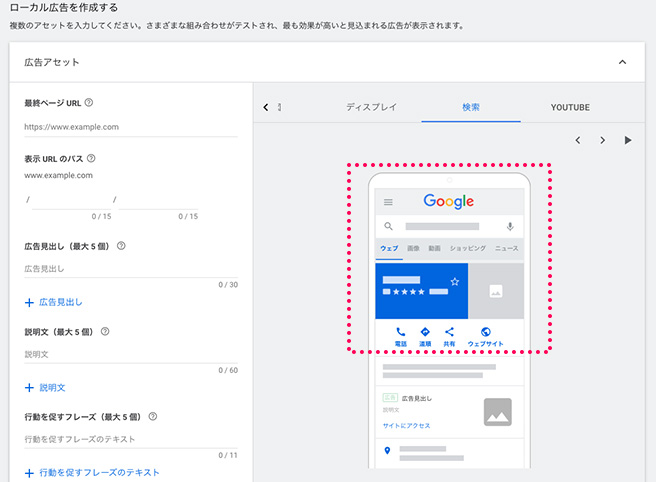Click the ウェブサイト globe icon in preview
This screenshot has width=656, height=482.
(485, 332)
